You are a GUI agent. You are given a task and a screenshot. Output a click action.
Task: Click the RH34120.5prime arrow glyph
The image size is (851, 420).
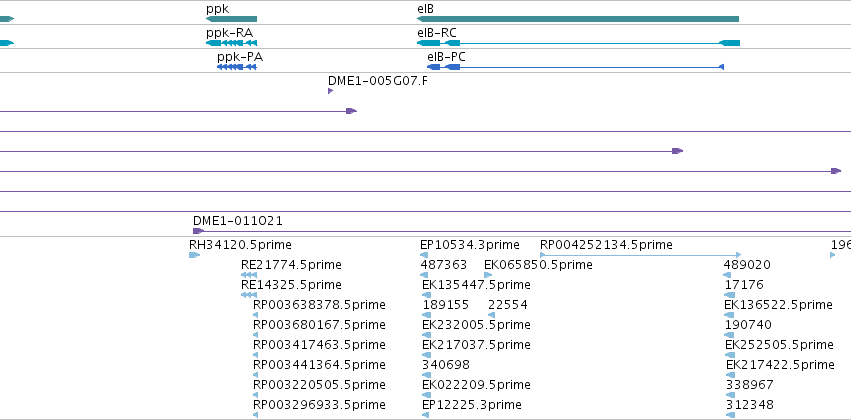(x=194, y=255)
